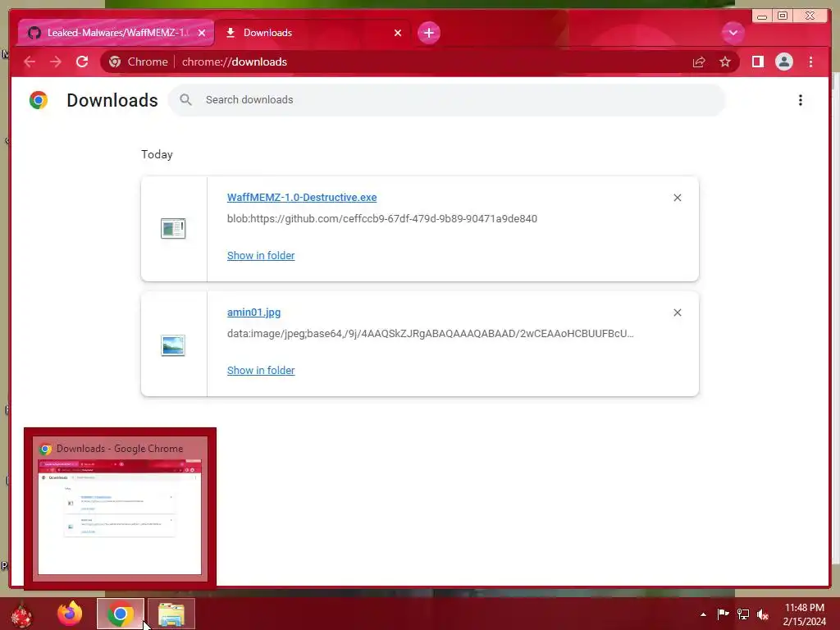The image size is (840, 630).
Task: Click the Start button ornament icon
Action: 21,614
